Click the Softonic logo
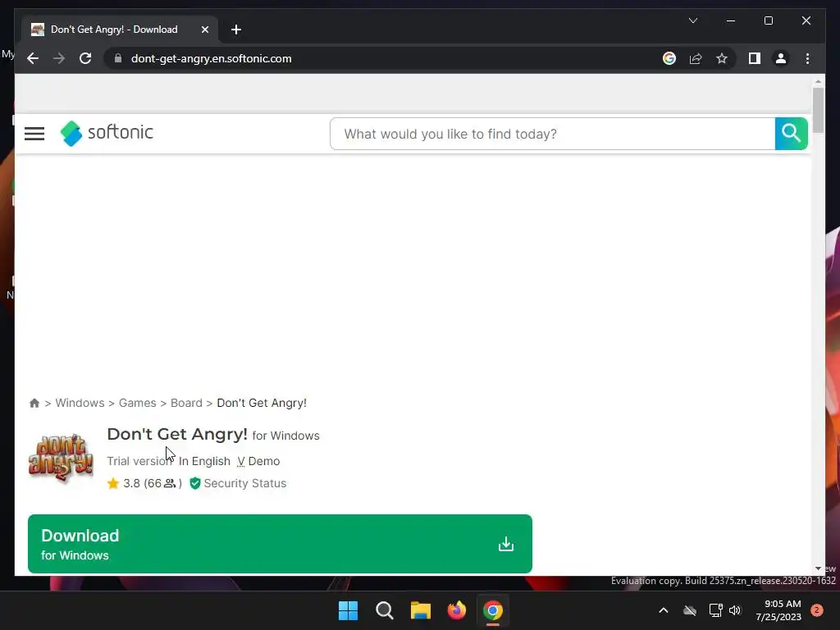 (x=107, y=133)
